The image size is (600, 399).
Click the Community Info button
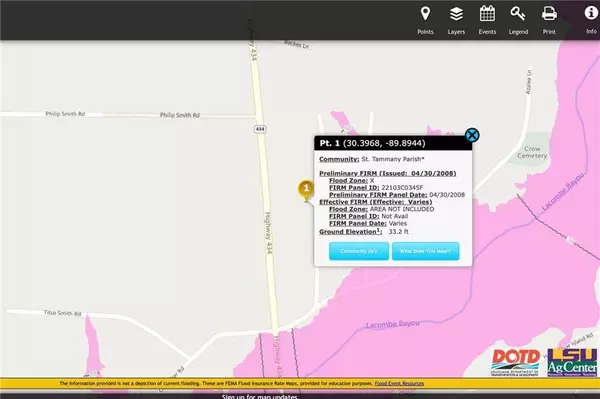pyautogui.click(x=359, y=251)
